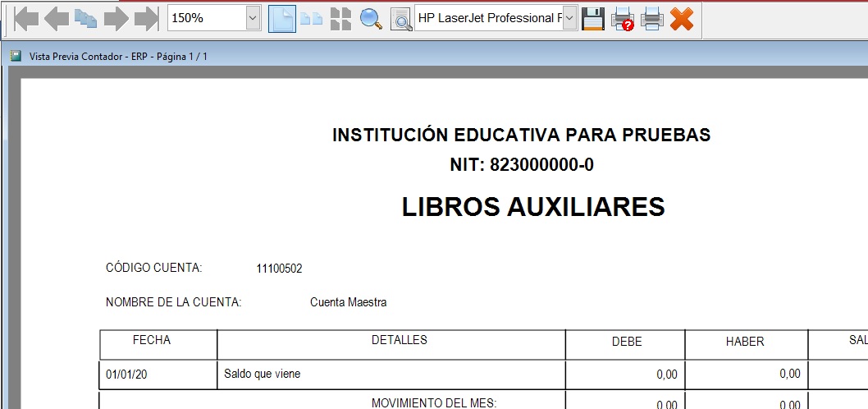868x409 pixels.
Task: Switch to two-page view mode
Action: [x=311, y=18]
